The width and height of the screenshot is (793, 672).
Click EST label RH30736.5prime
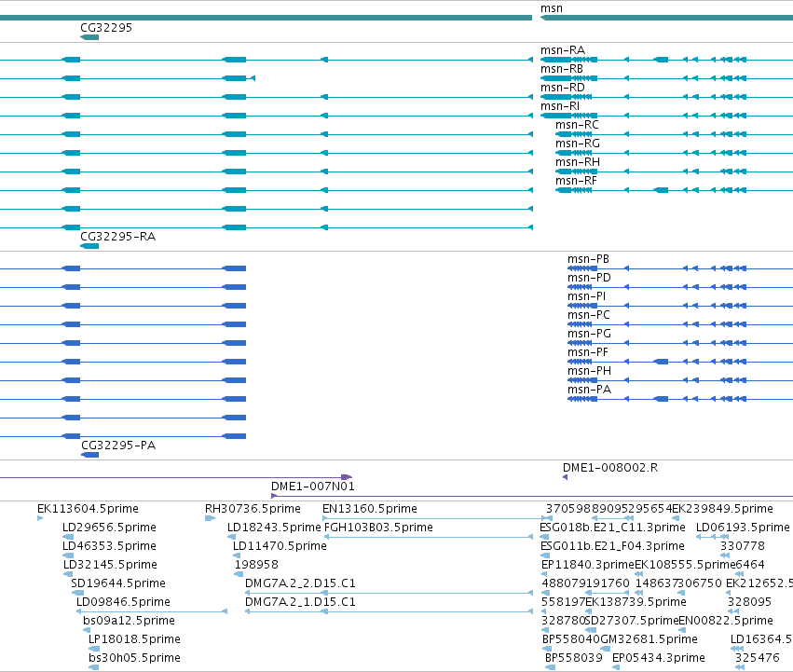pos(253,509)
